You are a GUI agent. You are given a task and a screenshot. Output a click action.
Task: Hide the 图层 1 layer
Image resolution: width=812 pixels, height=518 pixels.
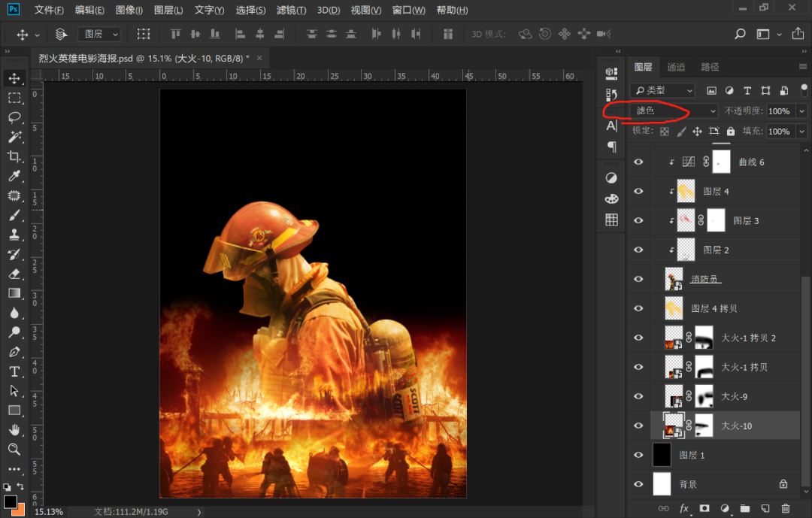pos(638,455)
